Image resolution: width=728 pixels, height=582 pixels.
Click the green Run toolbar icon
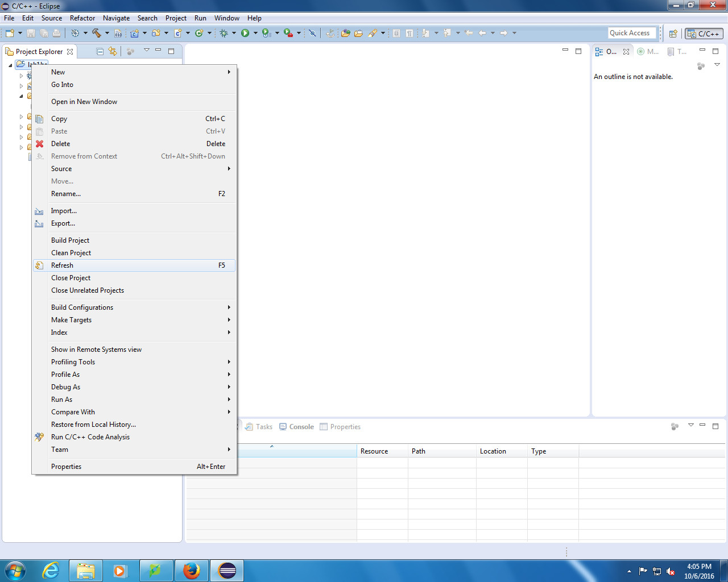click(x=245, y=33)
